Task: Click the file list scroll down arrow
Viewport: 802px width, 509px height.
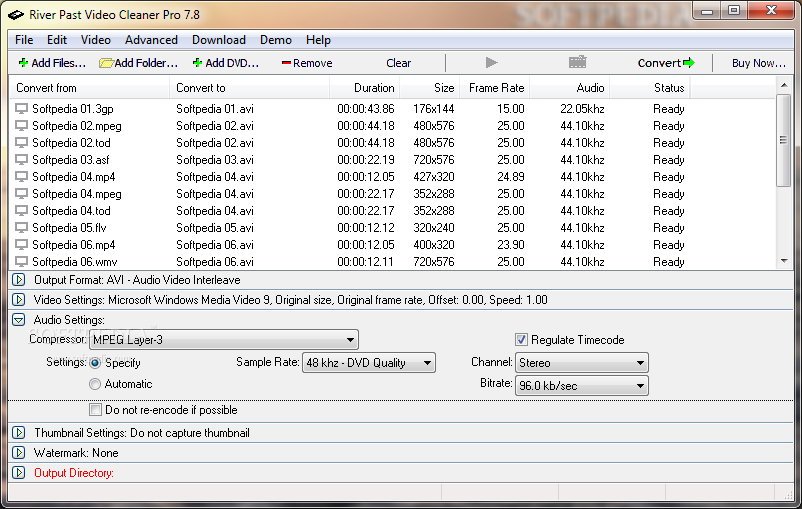Action: [784, 261]
